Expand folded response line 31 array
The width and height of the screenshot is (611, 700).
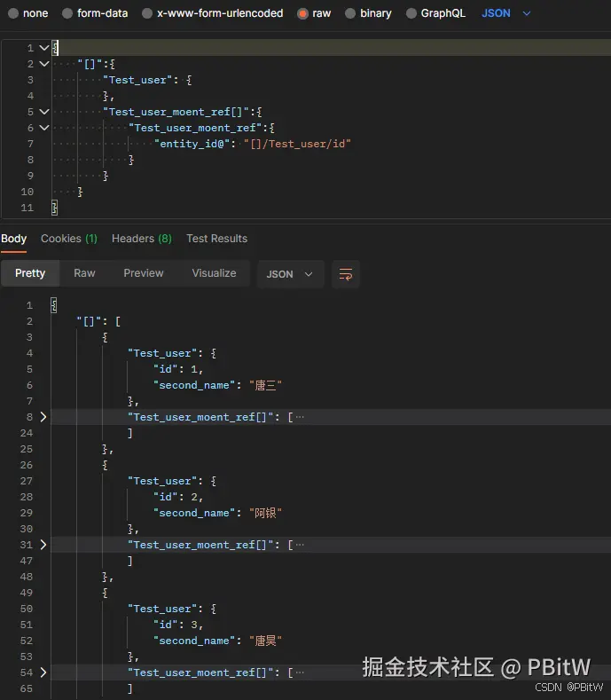pyautogui.click(x=43, y=545)
